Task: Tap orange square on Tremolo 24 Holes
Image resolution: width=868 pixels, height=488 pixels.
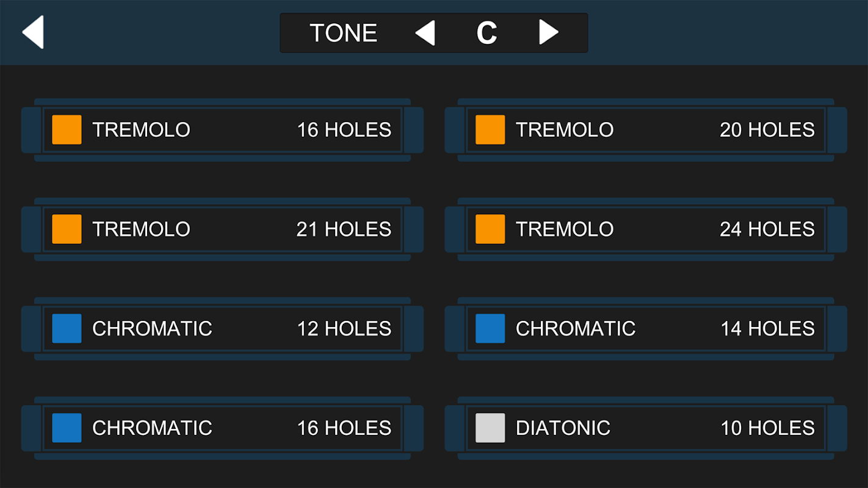Action: click(490, 229)
